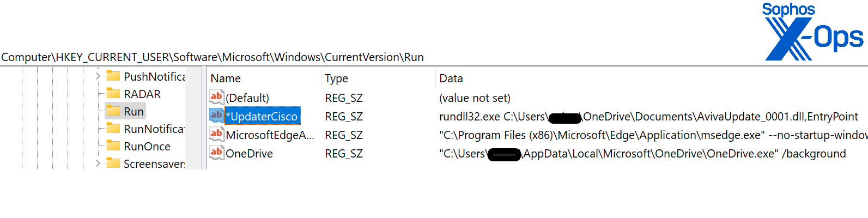Click the registry path address bar
Viewport: 868px width, 218px height.
(213, 57)
